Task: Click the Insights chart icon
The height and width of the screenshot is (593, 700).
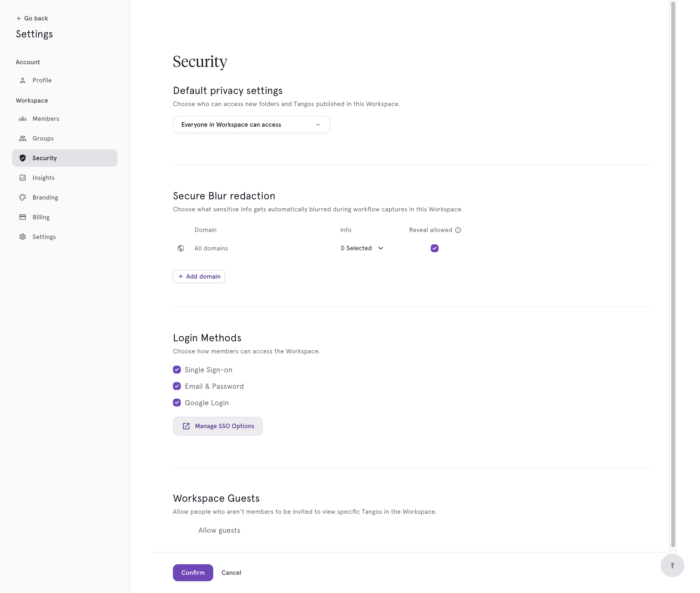Action: pos(23,178)
